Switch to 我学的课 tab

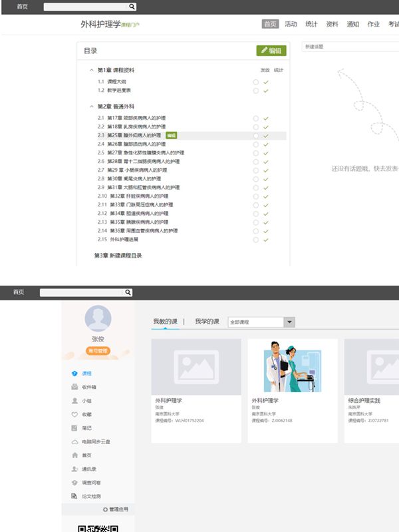[x=207, y=322]
